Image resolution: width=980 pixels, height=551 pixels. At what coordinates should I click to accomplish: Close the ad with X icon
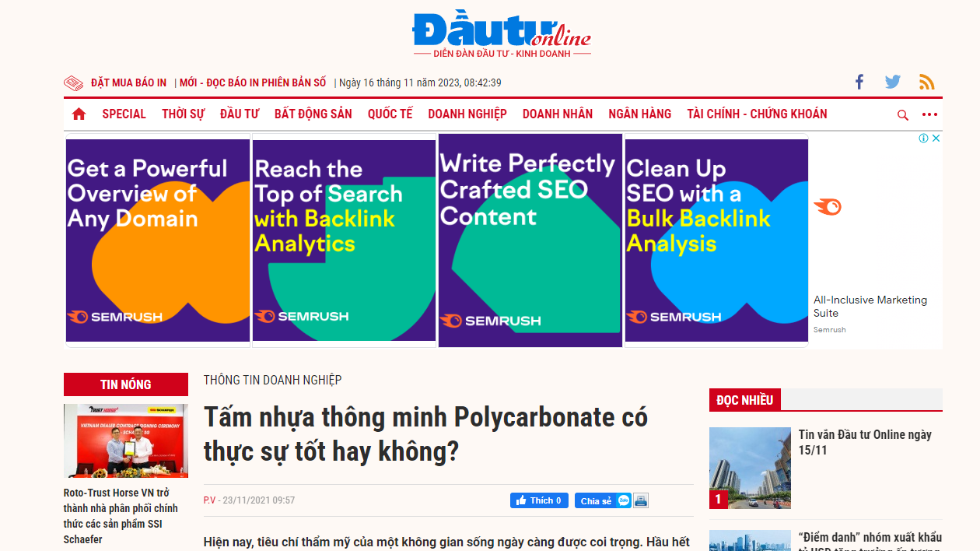pos(936,139)
